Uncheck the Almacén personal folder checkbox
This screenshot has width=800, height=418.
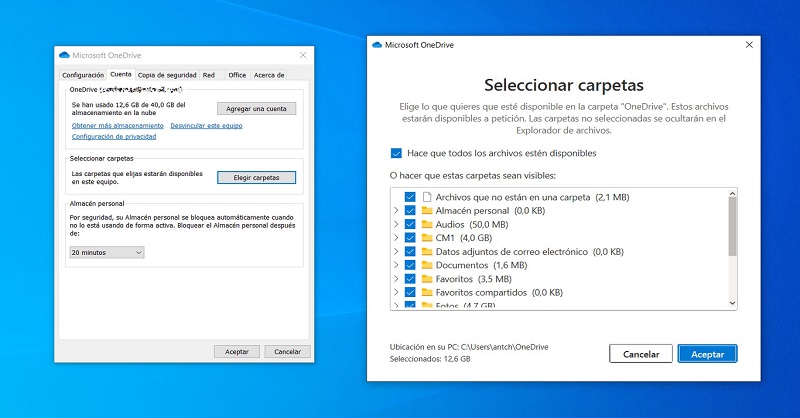pyautogui.click(x=410, y=211)
